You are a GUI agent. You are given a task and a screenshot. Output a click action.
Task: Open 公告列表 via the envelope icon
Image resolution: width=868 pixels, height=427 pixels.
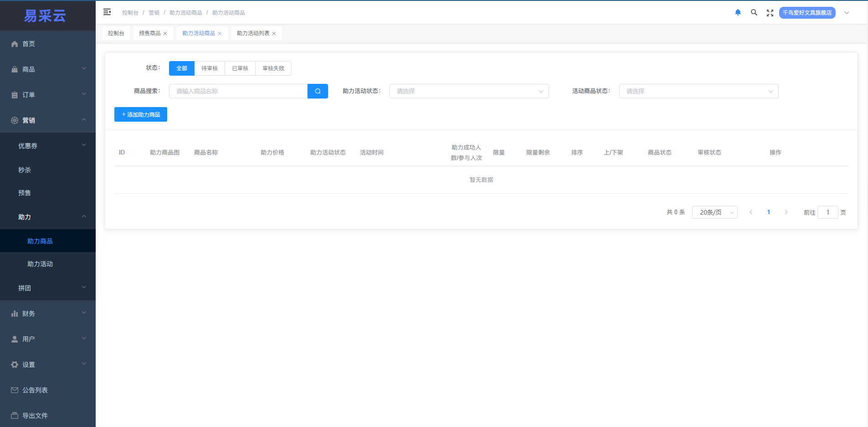pos(15,390)
